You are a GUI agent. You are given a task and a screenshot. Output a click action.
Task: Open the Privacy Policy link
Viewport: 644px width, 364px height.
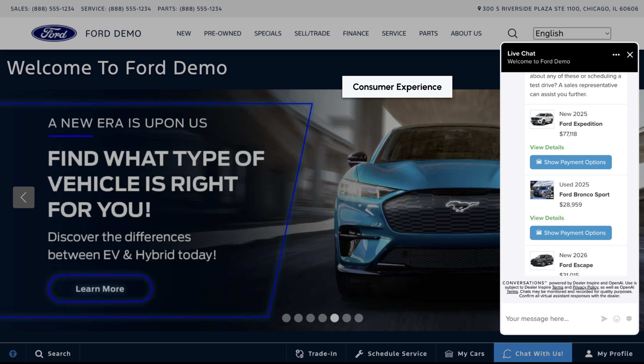(x=585, y=287)
